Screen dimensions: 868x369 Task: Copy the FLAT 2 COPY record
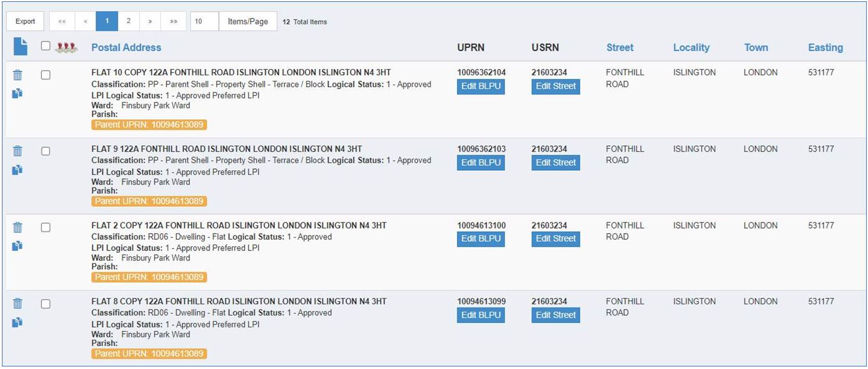[17, 246]
